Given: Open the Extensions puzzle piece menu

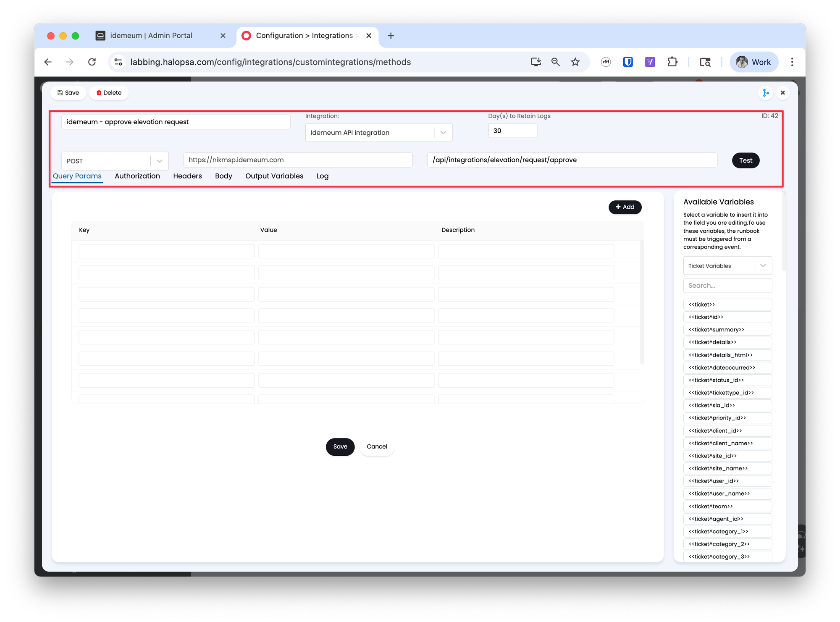Looking at the screenshot, I should point(672,62).
